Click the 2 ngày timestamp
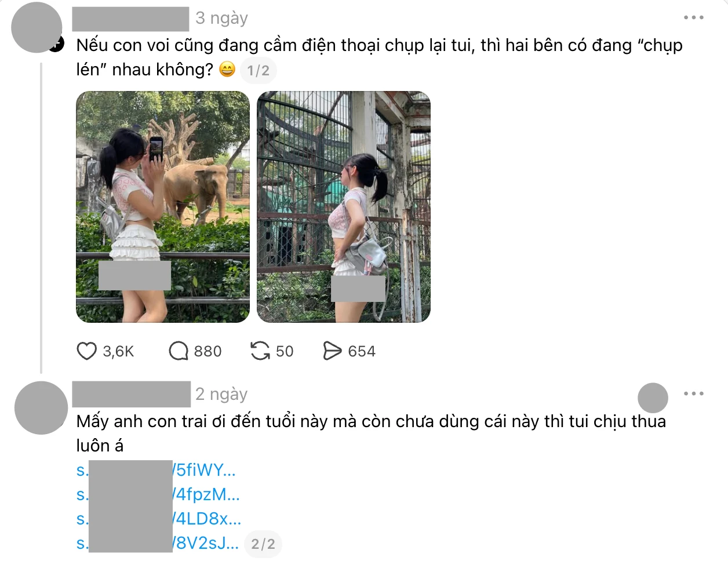Screen dimensions: 728x561 coord(221,394)
